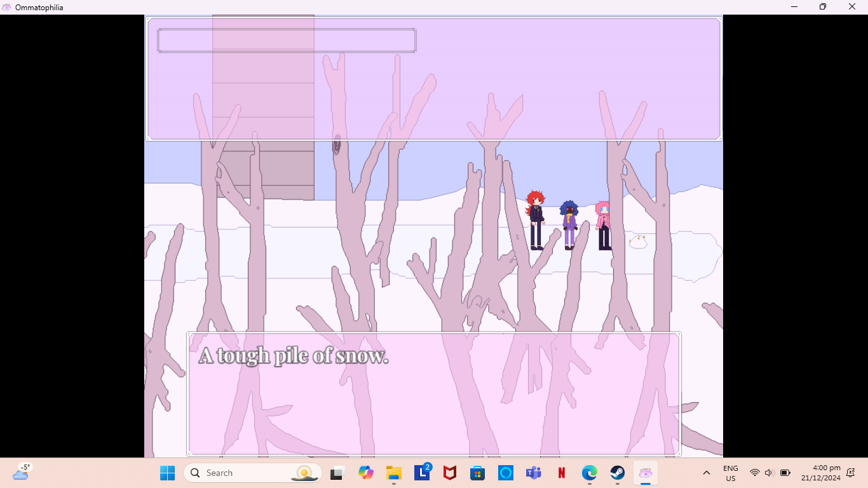Viewport: 868px width, 488px height.
Task: Open Netflix from the taskbar
Action: click(x=562, y=473)
